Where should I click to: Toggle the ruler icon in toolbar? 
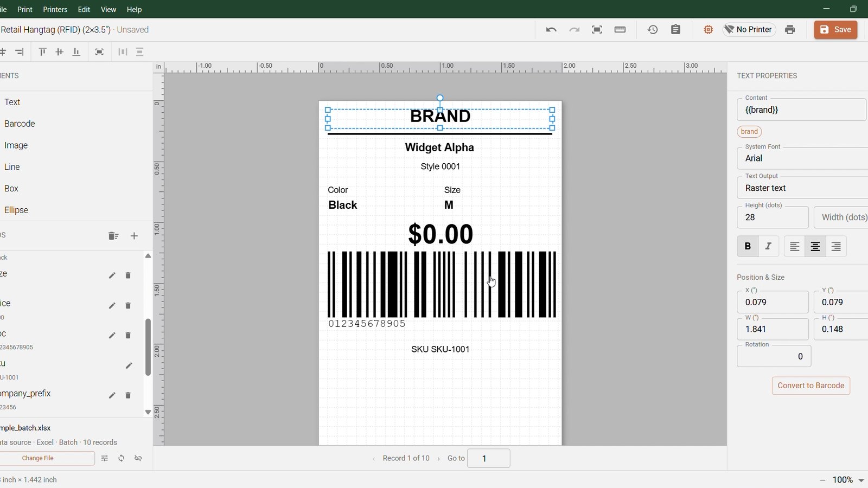(x=620, y=30)
